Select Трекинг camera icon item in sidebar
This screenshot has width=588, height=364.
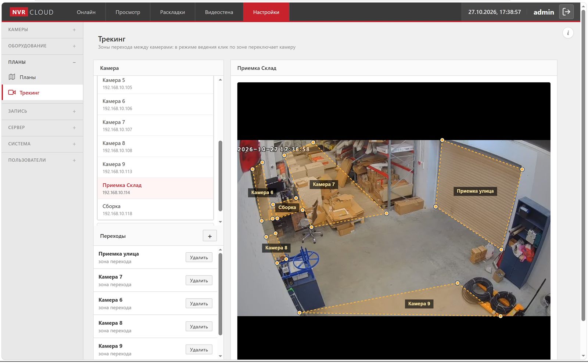(42, 93)
